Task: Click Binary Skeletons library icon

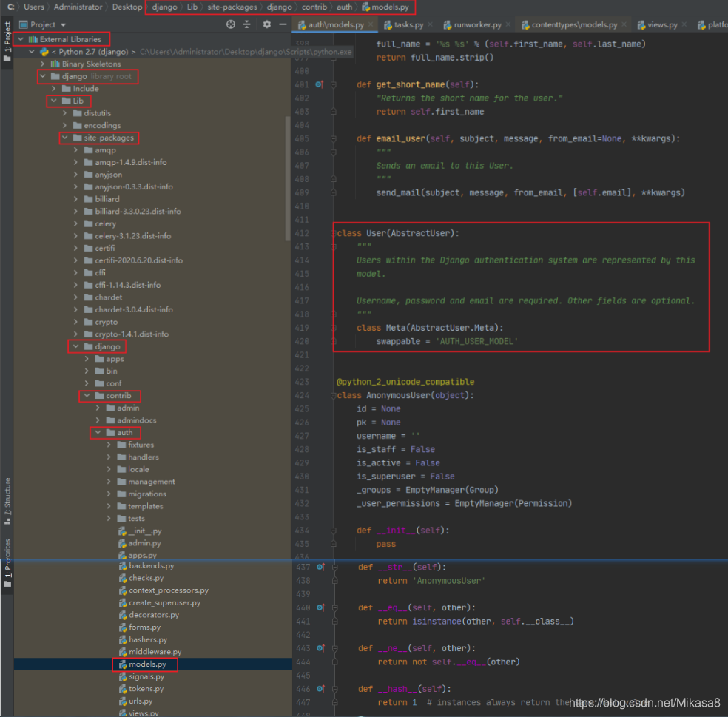Action: [55, 64]
